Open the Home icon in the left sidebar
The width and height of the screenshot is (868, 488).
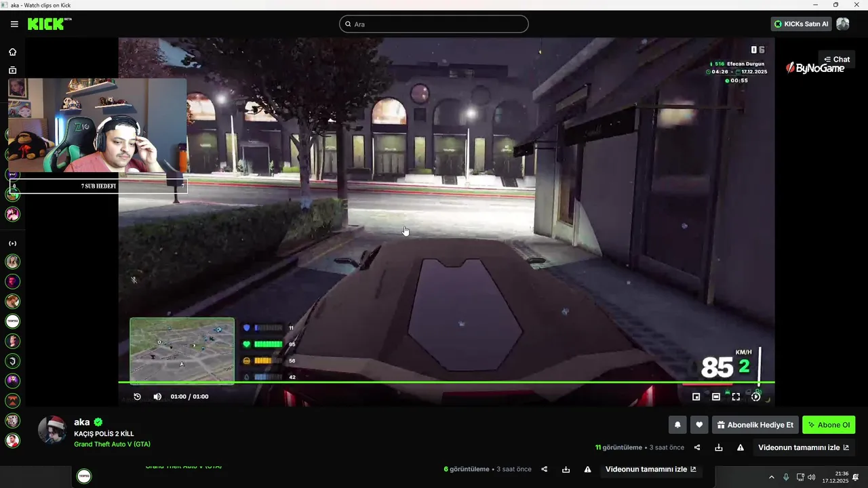coord(12,52)
